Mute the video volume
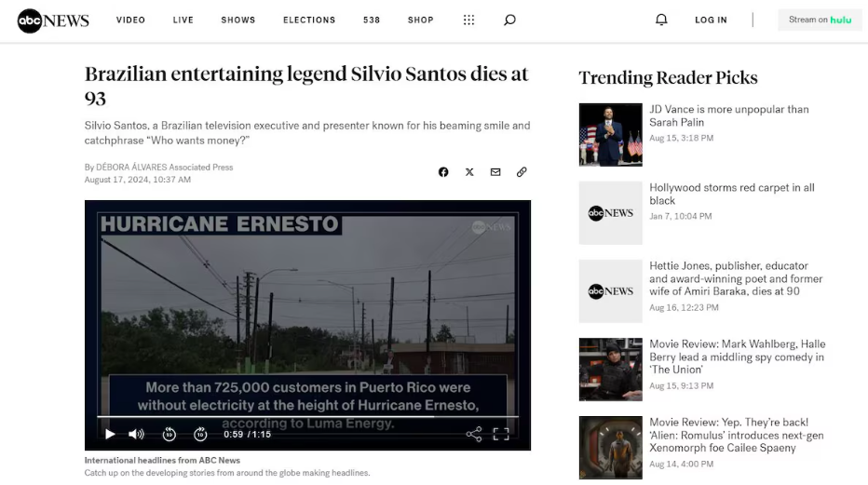868x485 pixels. click(x=136, y=434)
